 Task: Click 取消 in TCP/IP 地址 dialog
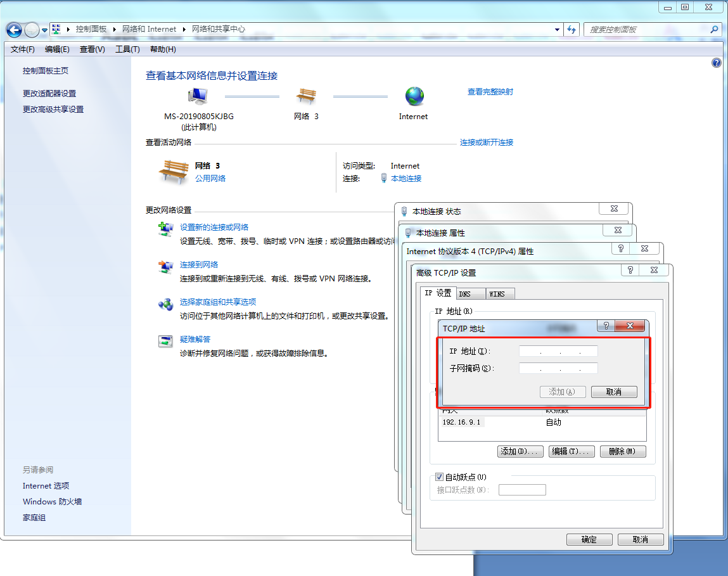(613, 392)
